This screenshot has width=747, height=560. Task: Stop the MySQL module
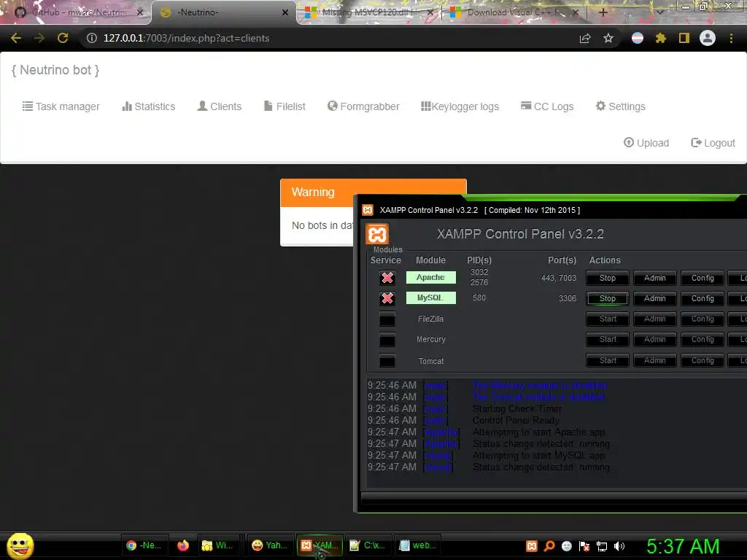click(x=608, y=298)
